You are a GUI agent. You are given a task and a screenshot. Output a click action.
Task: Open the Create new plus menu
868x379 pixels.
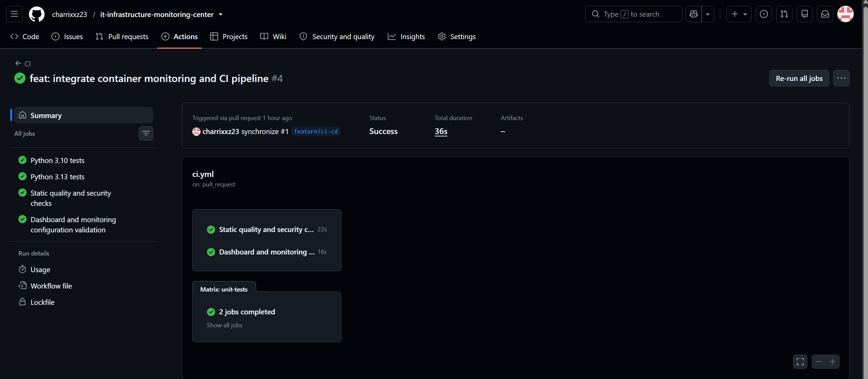click(739, 14)
